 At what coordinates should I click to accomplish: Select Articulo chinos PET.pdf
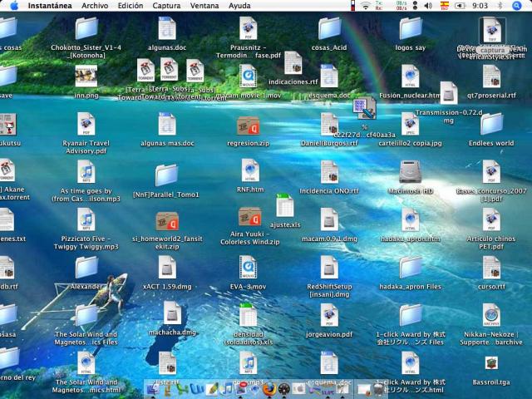pos(491,219)
